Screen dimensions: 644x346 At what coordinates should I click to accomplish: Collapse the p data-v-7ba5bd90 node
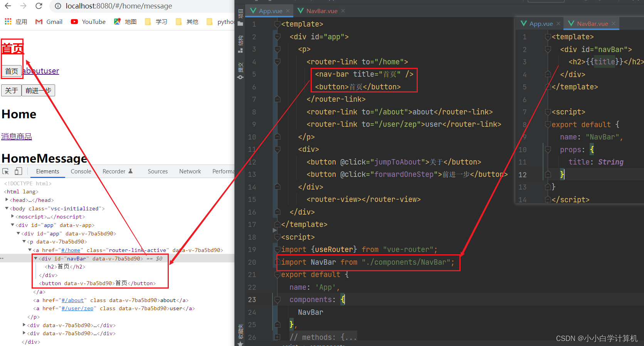(x=24, y=242)
